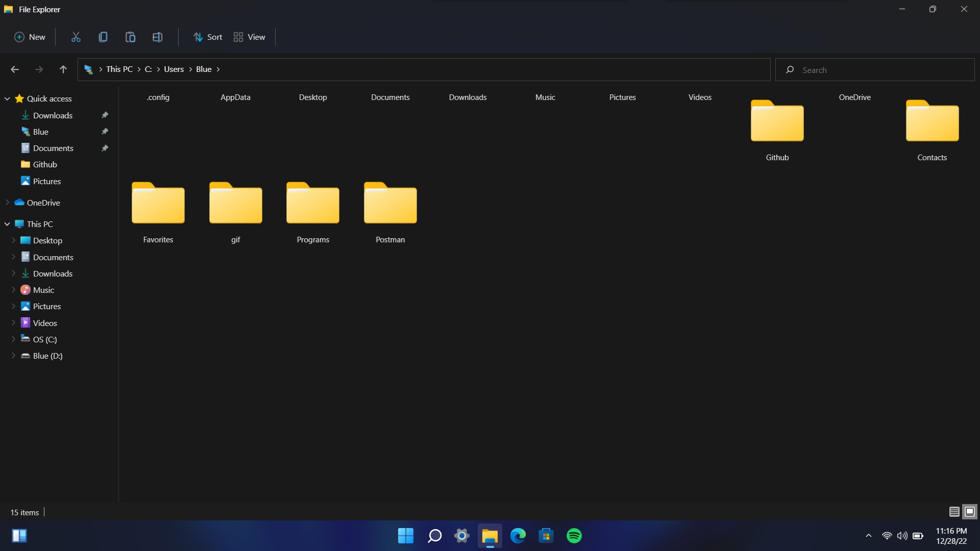This screenshot has width=980, height=551.
Task: Rename using the toolbar rename icon
Action: click(x=157, y=37)
